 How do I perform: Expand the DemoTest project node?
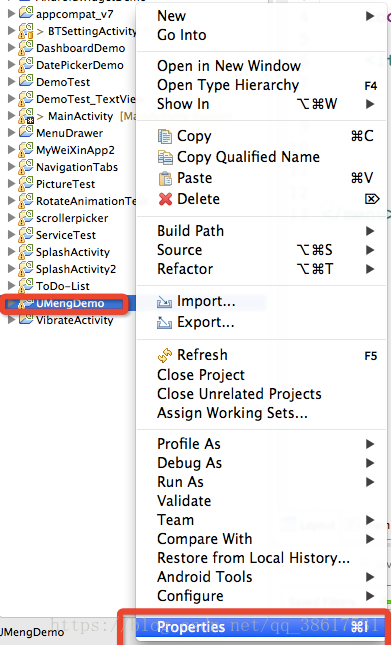pyautogui.click(x=12, y=82)
